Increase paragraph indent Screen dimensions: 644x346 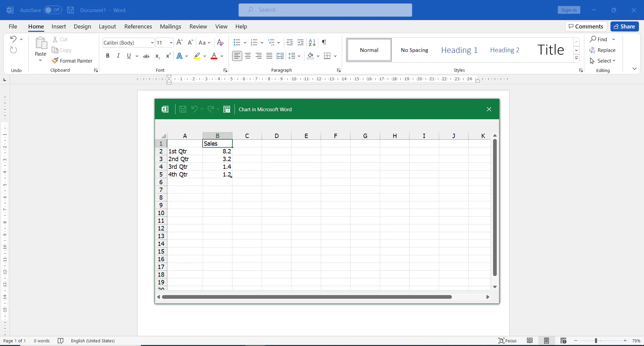coord(301,43)
